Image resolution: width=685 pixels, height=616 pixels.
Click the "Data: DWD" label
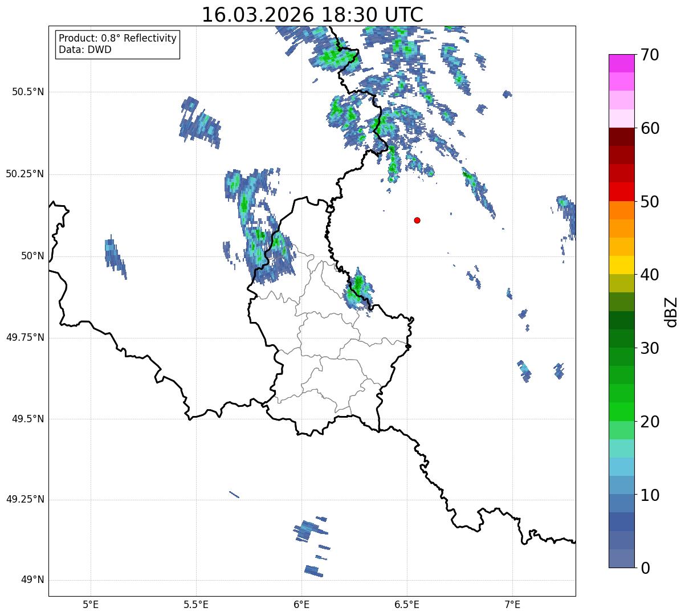click(85, 50)
